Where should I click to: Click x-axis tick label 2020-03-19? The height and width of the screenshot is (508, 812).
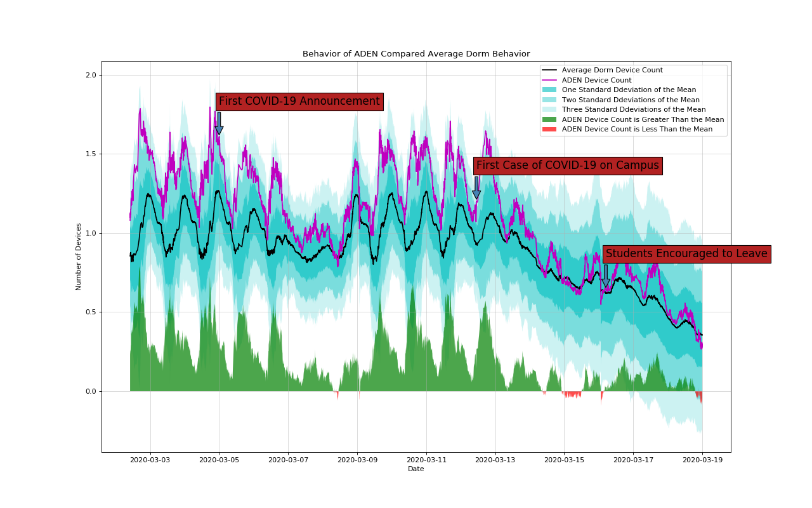click(x=702, y=459)
